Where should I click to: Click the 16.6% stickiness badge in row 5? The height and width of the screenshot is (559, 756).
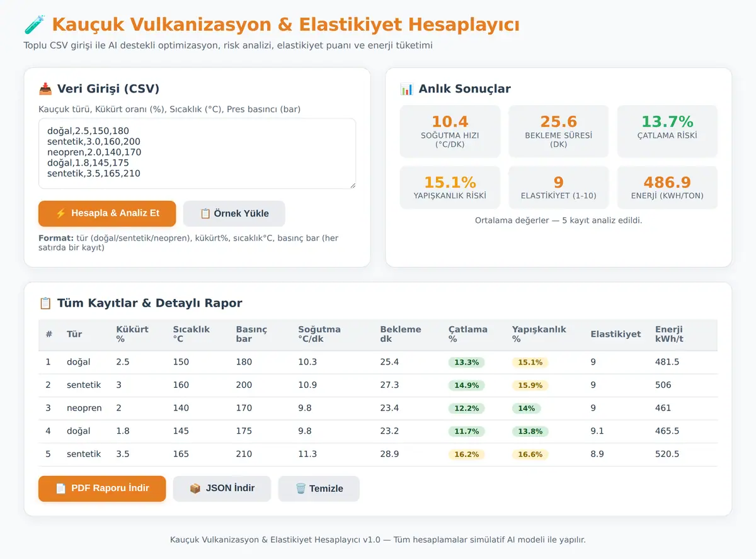point(530,455)
